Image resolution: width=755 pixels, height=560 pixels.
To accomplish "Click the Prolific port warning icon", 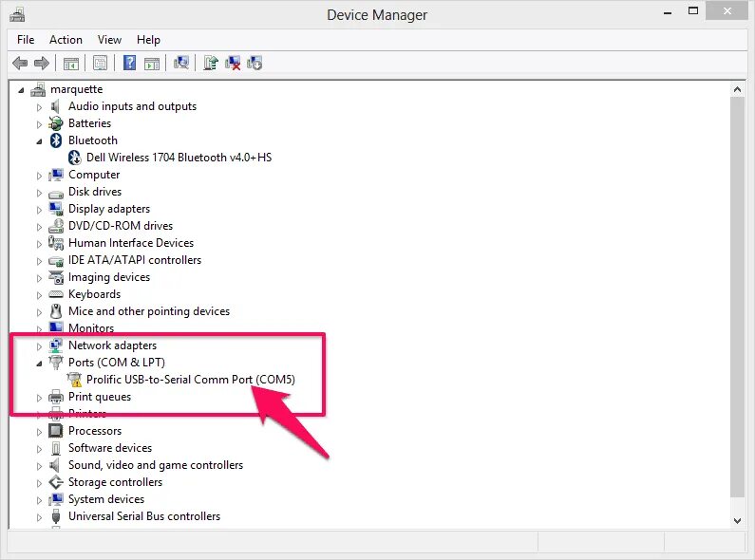I will click(x=74, y=380).
